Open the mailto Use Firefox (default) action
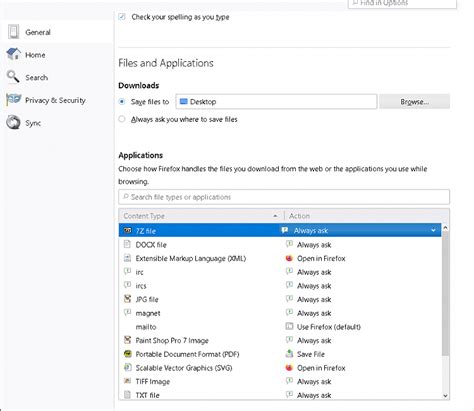 328,327
